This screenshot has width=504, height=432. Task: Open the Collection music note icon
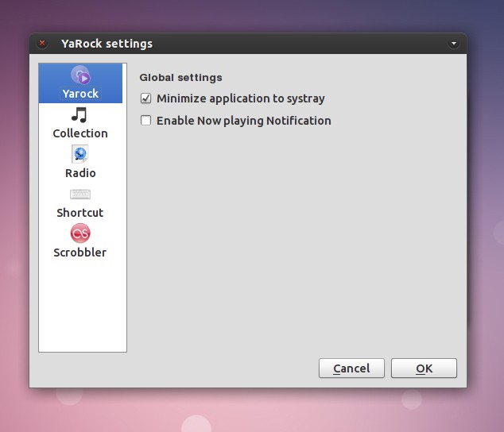pos(79,114)
